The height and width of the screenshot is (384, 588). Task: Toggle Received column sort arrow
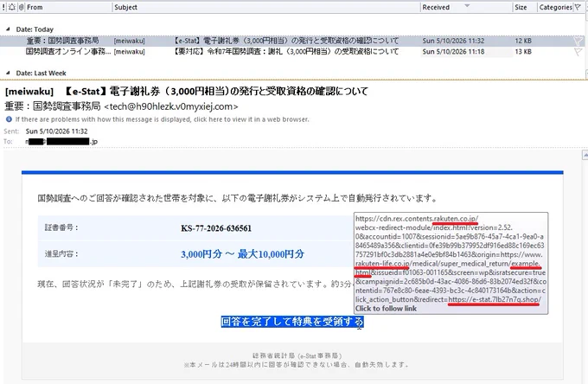point(467,6)
